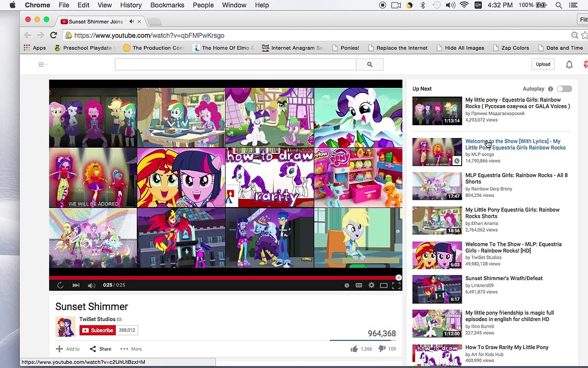
Task: Click Date and Time bookmark
Action: (560, 48)
